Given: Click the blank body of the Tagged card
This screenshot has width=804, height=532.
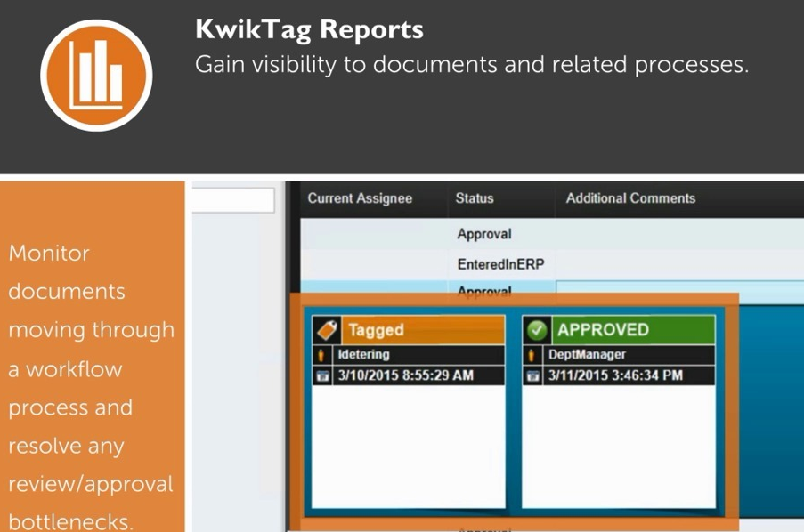Looking at the screenshot, I should click(409, 447).
